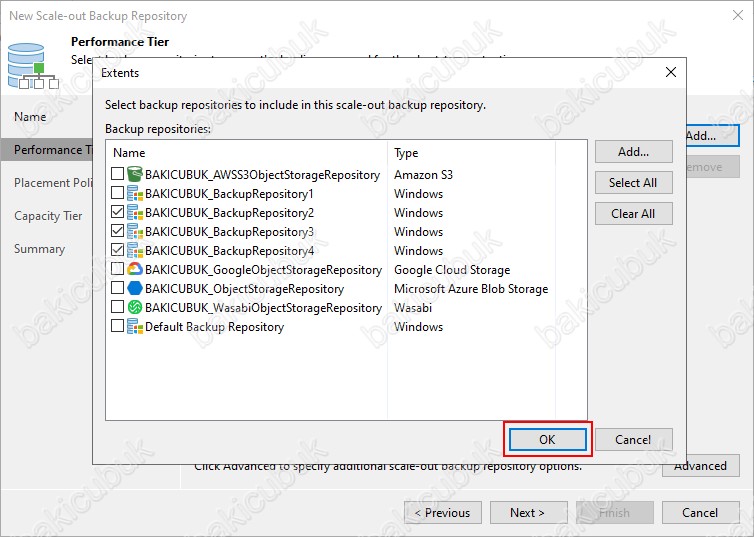This screenshot has width=754, height=537.
Task: Click the Google Cloud Storage icon
Action: 135,269
